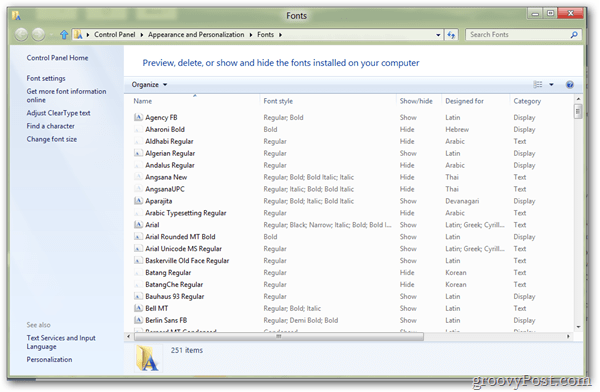The image size is (600, 392).
Task: Select the Bell MT font icon
Action: pos(138,308)
